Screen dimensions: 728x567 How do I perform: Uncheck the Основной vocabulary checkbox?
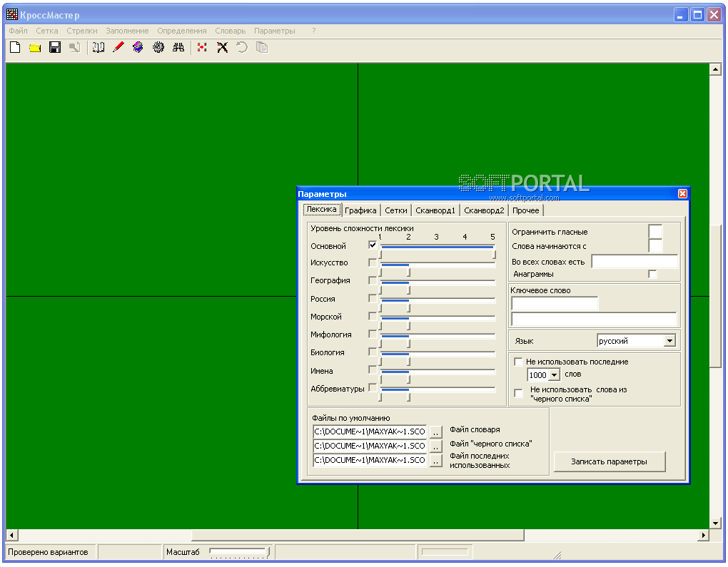click(373, 245)
